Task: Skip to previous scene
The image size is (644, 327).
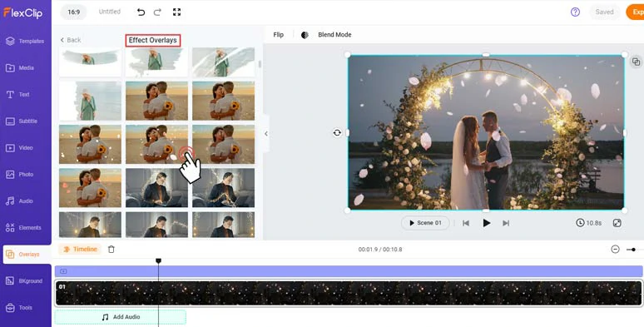Action: point(466,223)
